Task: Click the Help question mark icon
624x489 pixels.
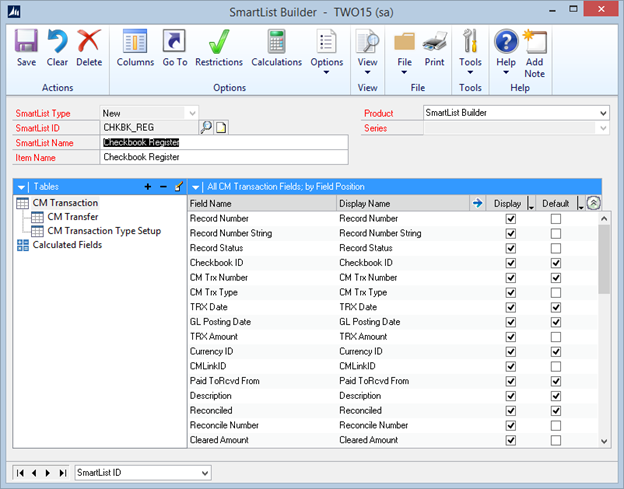Action: pos(506,41)
